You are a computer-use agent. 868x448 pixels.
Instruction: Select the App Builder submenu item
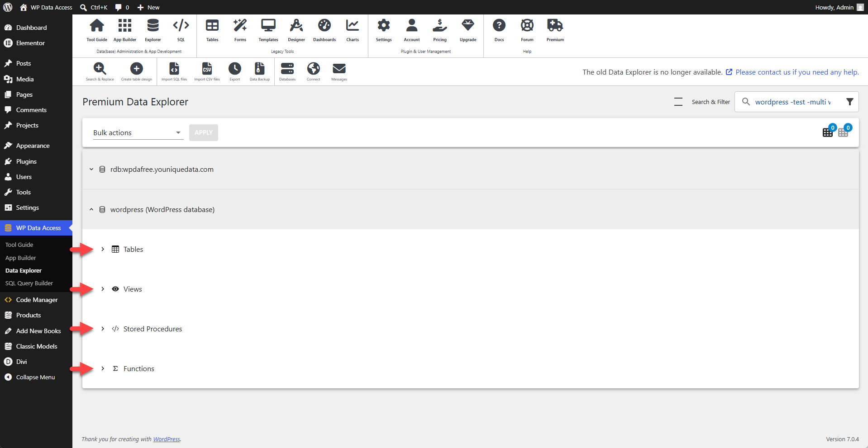[x=21, y=258]
